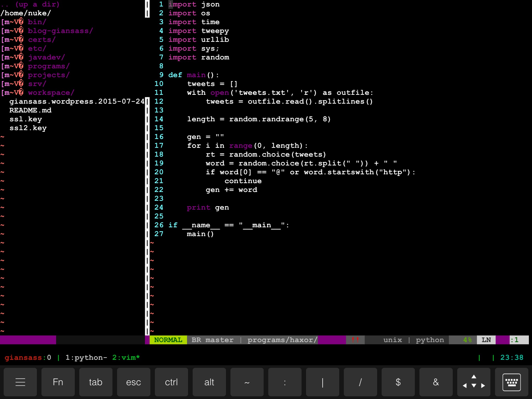Show the on-screen keyboard icon
Image resolution: width=532 pixels, height=399 pixels.
pos(511,382)
